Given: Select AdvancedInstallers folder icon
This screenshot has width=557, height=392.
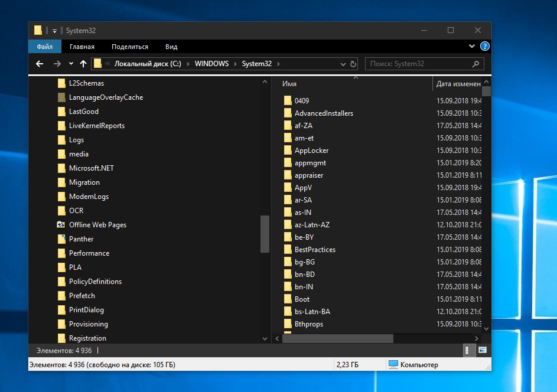Looking at the screenshot, I should tap(288, 113).
